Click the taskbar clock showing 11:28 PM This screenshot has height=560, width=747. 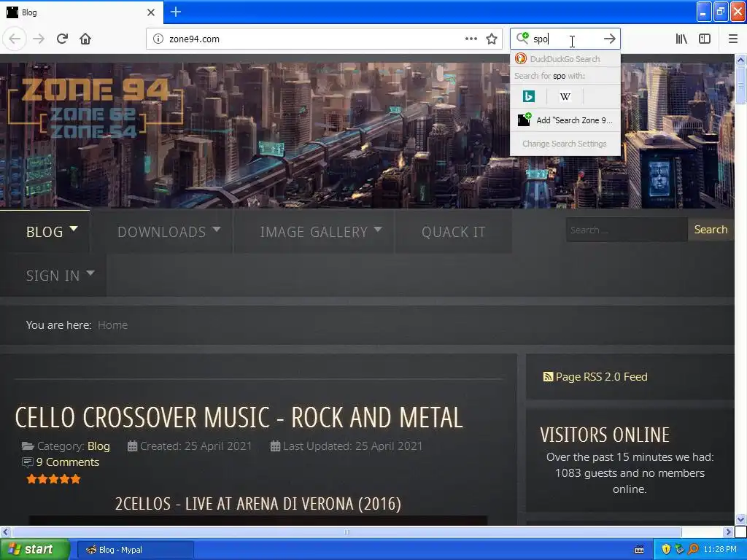(x=720, y=550)
